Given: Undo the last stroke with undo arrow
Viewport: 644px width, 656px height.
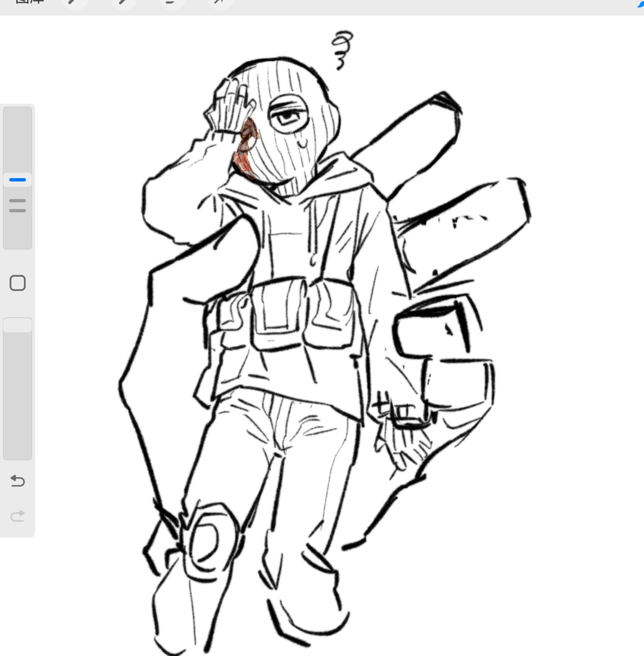Looking at the screenshot, I should (x=18, y=481).
